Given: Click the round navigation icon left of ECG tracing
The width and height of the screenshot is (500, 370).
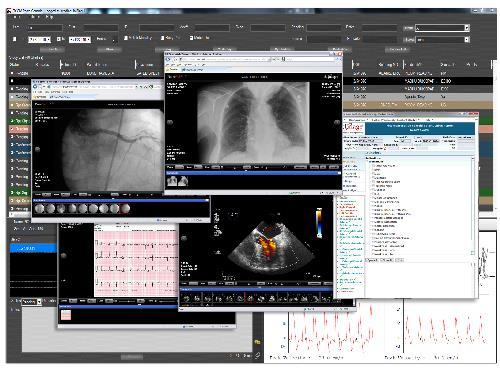Looking at the screenshot, I should (64, 256).
